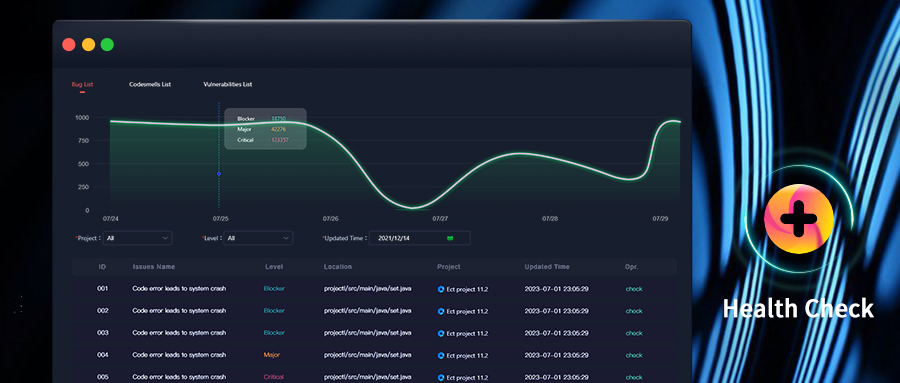Click the Opr. column header
The width and height of the screenshot is (900, 383).
click(631, 267)
